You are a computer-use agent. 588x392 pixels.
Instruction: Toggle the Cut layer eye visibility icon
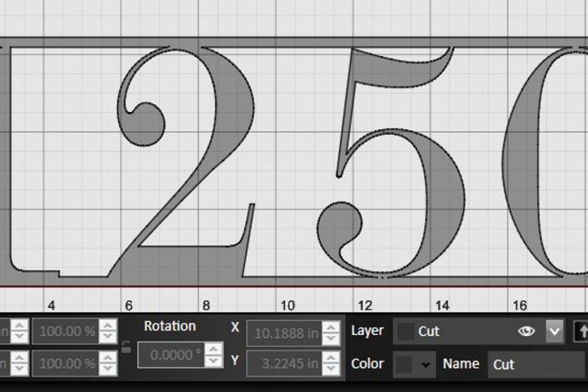[x=526, y=331]
